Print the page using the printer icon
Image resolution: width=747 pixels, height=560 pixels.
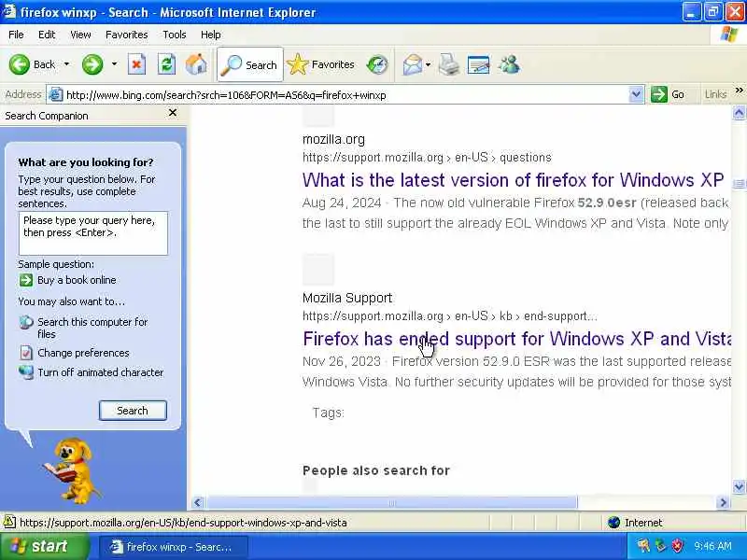(449, 64)
